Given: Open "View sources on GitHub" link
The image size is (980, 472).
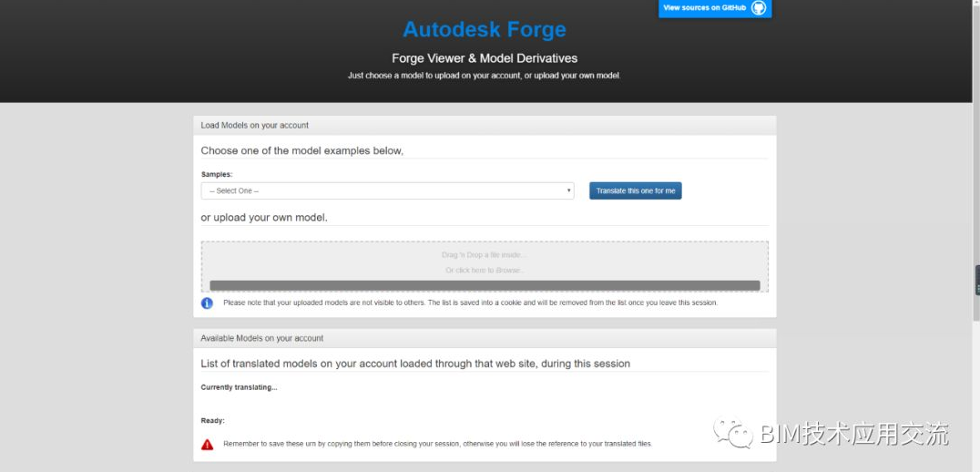Looking at the screenshot, I should click(705, 8).
